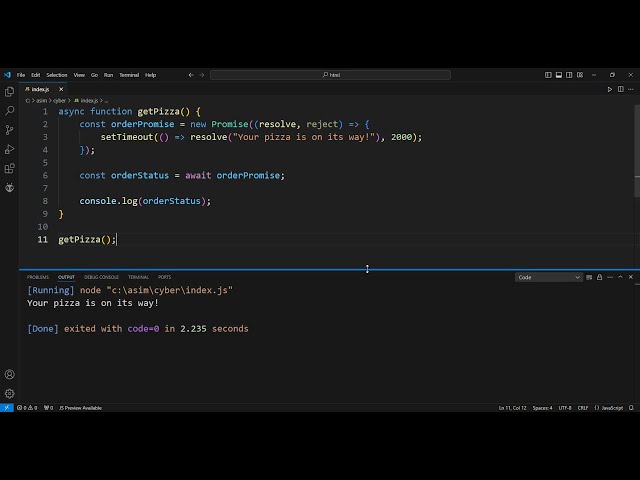Change the CRLF line ending setting
Screen dimensions: 640x480
583,408
